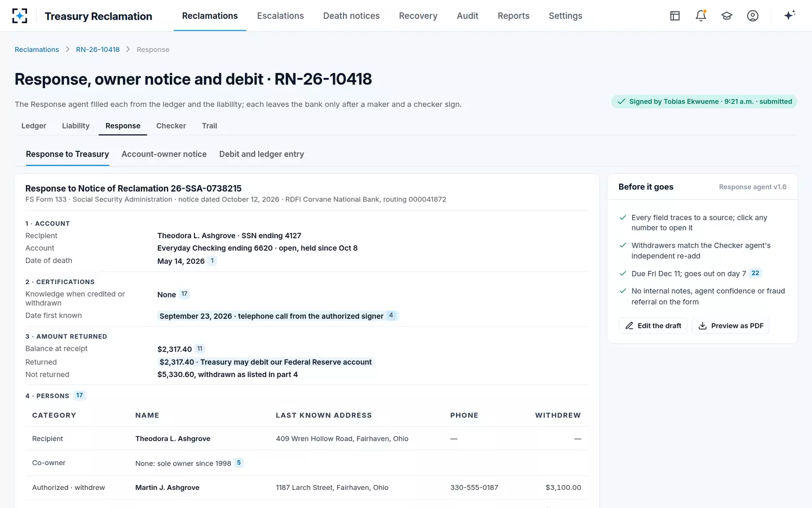
Task: Open source reference 1 beside date of death
Action: tap(212, 261)
